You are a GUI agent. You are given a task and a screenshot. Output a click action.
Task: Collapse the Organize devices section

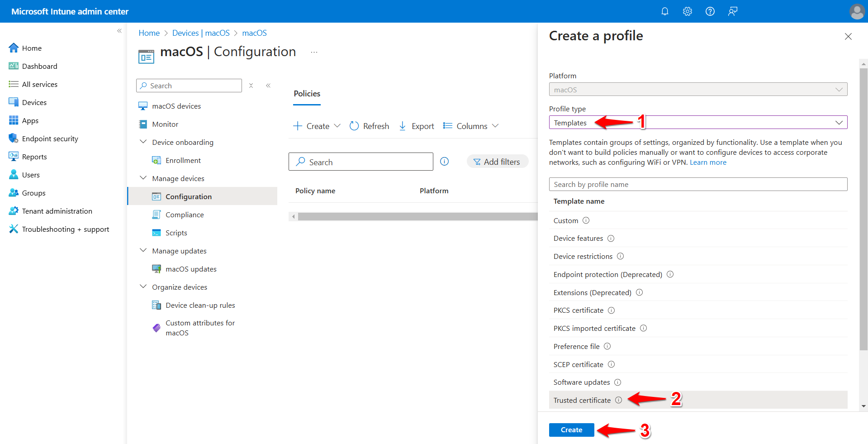(143, 286)
